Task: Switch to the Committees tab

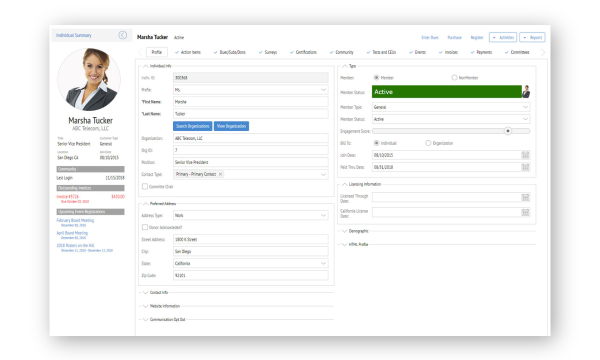Action: 517,52
